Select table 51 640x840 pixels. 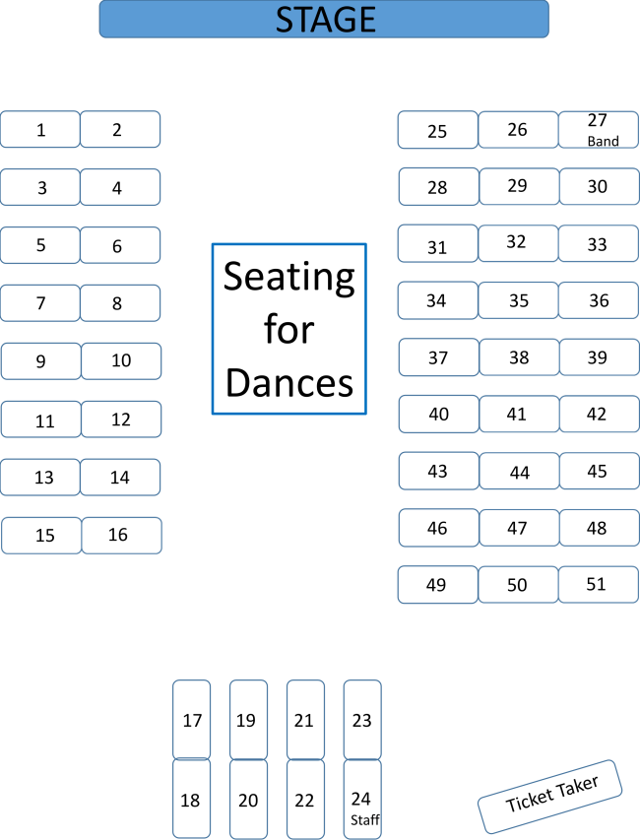(x=599, y=585)
